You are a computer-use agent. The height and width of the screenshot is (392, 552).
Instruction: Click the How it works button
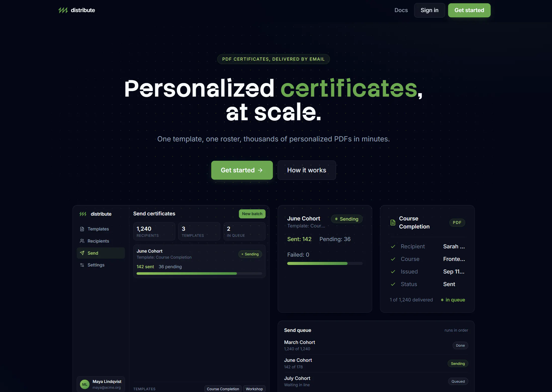tap(307, 170)
